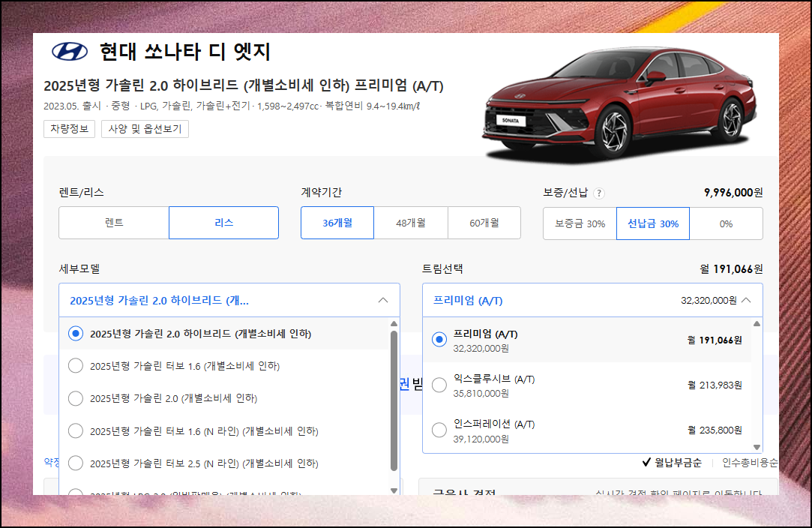
Task: Collapse the 트림선택 프리미엄 (A/T) dropdown
Action: pos(592,300)
